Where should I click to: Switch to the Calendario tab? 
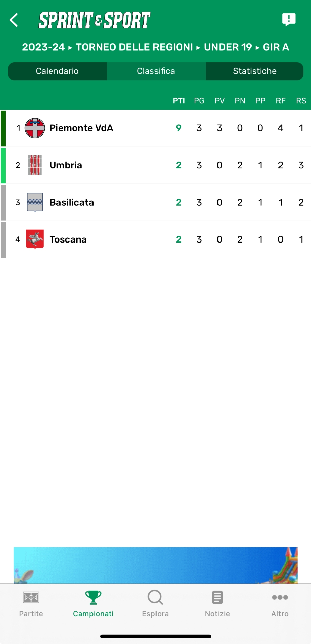point(57,71)
